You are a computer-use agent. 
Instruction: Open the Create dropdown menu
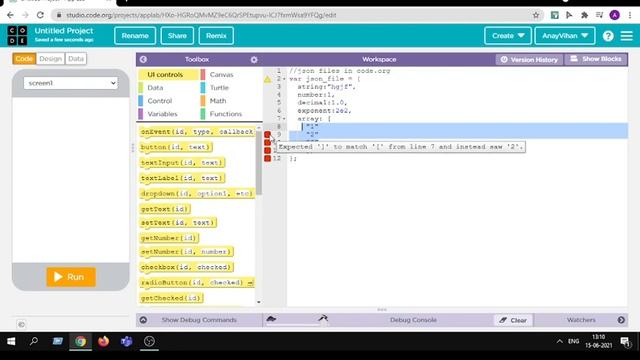pyautogui.click(x=508, y=36)
